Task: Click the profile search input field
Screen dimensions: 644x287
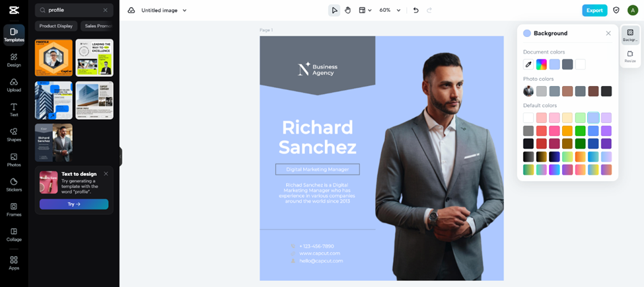Action: (74, 11)
